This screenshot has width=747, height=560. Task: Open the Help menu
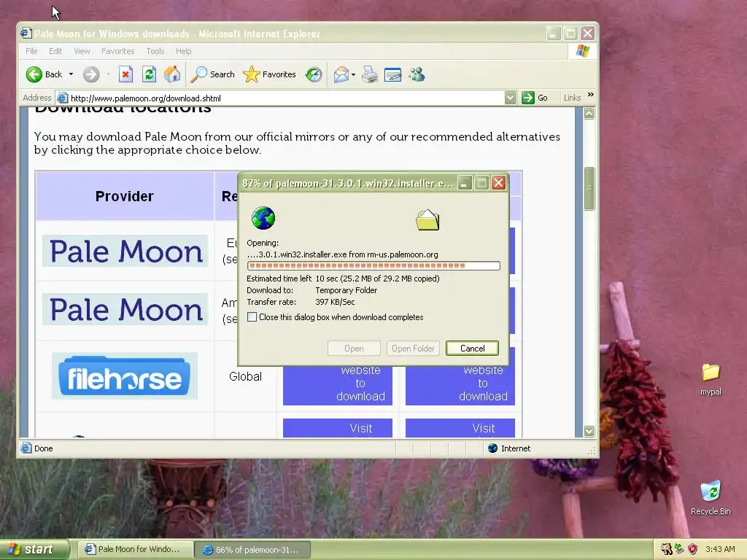tap(183, 51)
